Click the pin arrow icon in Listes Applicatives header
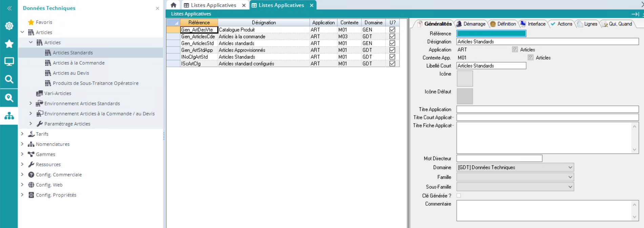Screen dimensions: 644x228 tap(635, 14)
